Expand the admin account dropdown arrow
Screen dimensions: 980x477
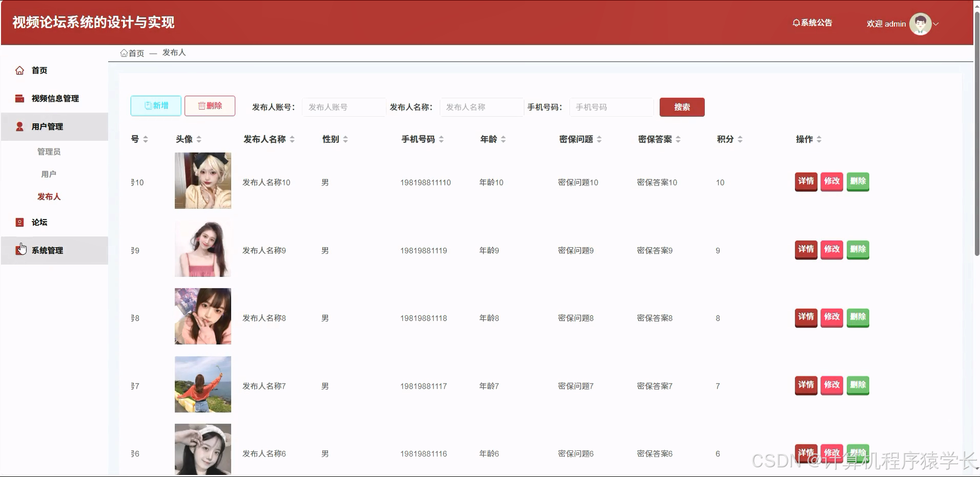pyautogui.click(x=937, y=24)
